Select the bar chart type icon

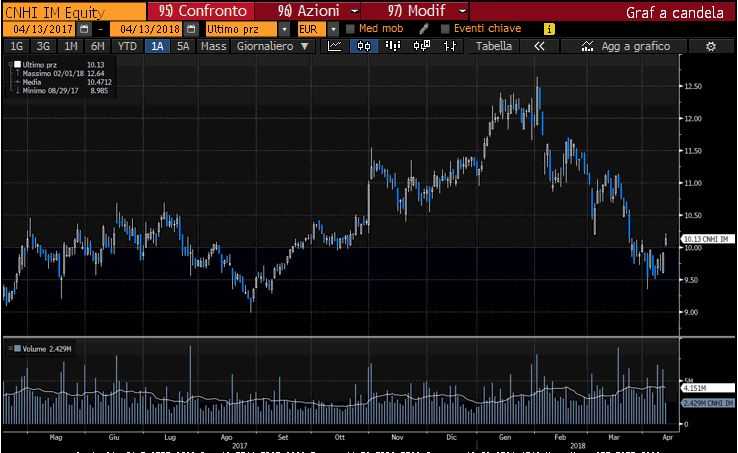pos(393,46)
